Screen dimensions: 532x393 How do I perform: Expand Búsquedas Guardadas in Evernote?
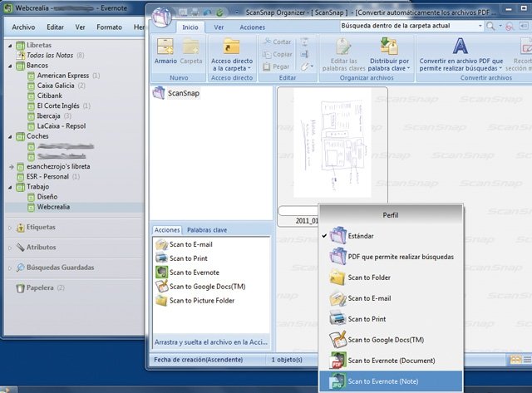point(10,268)
